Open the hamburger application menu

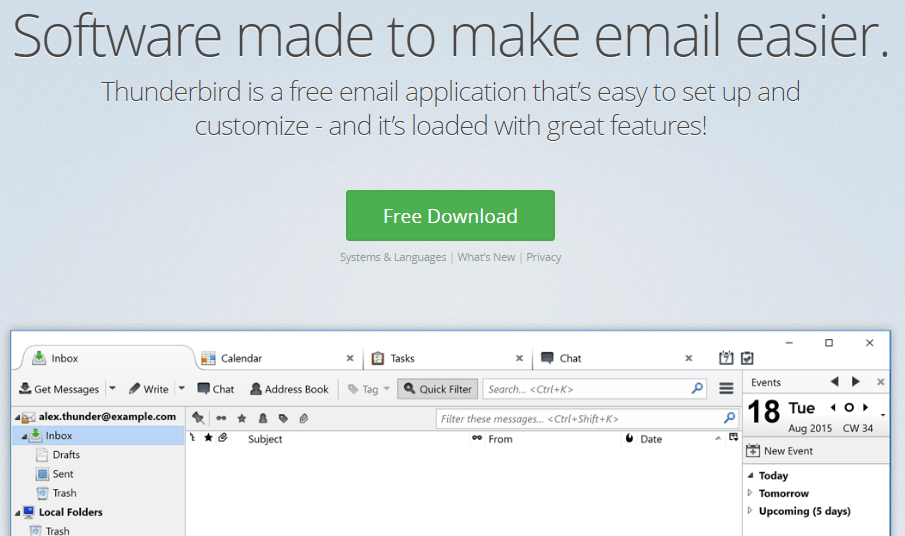point(726,389)
